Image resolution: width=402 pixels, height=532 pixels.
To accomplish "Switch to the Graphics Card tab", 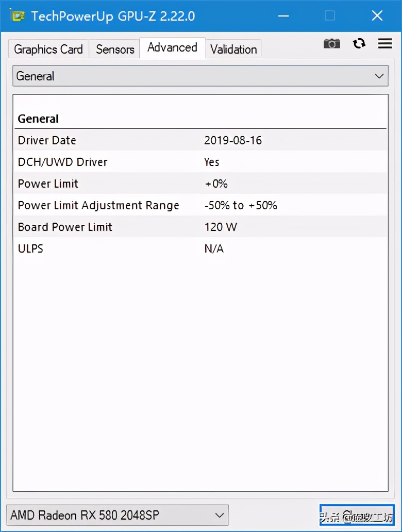I will 48,49.
